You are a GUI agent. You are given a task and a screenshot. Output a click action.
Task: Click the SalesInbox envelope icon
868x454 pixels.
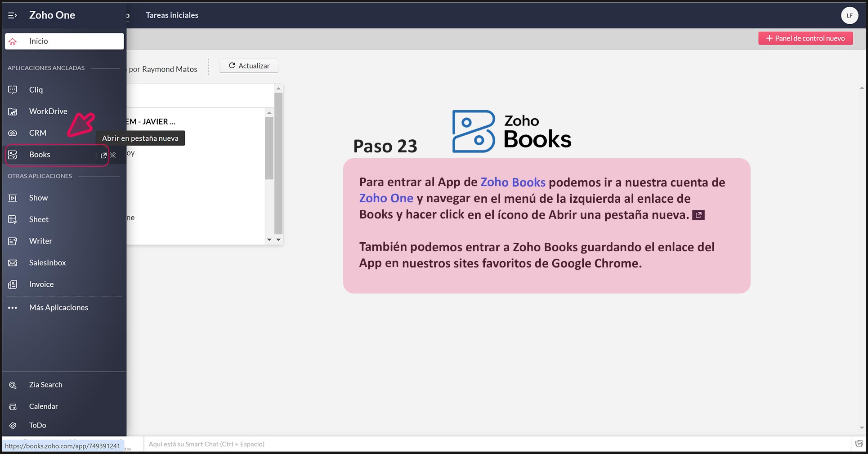[x=13, y=263]
